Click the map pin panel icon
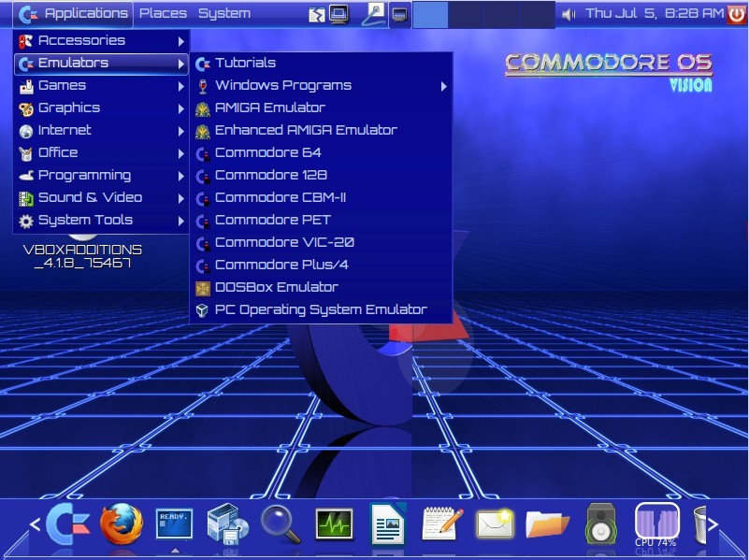 click(373, 14)
